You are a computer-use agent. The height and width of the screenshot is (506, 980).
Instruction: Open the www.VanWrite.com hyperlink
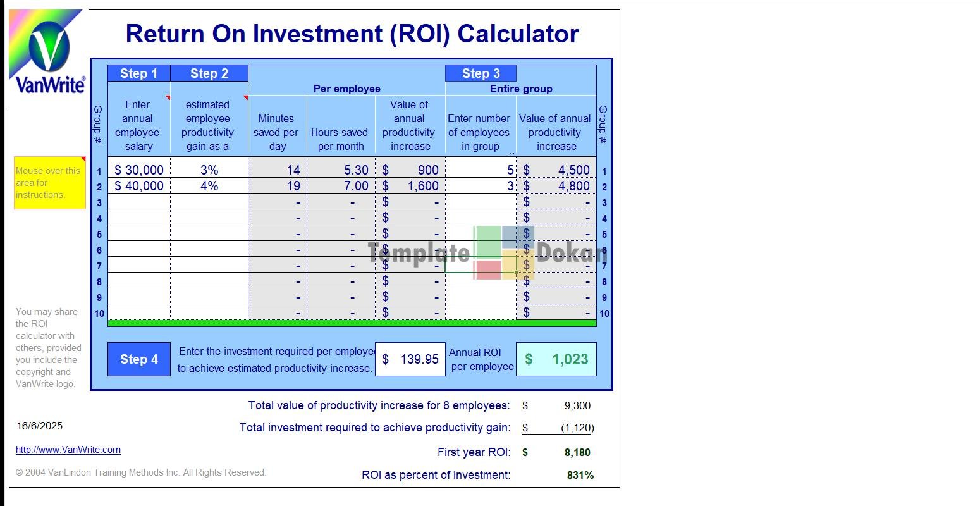68,450
